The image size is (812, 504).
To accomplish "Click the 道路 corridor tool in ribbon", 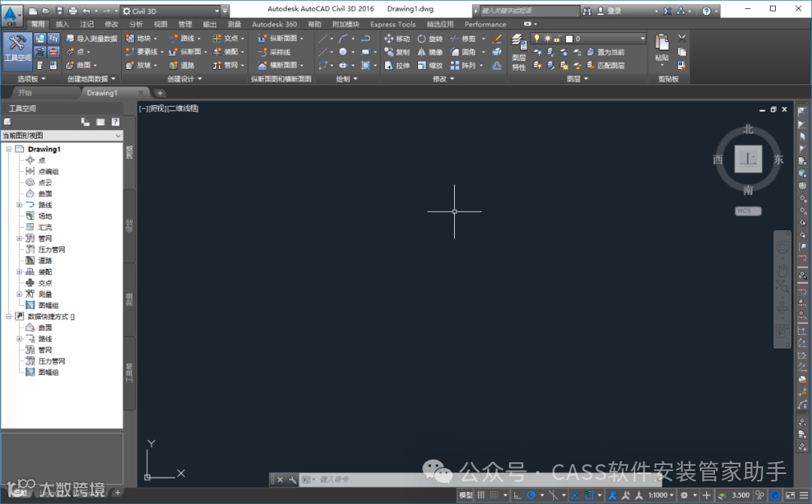I will 181,65.
